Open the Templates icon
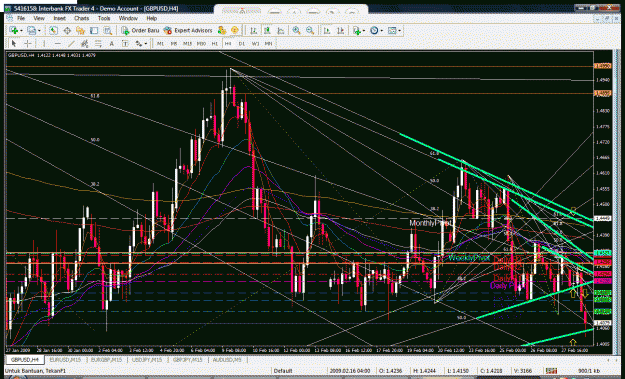 point(392,30)
